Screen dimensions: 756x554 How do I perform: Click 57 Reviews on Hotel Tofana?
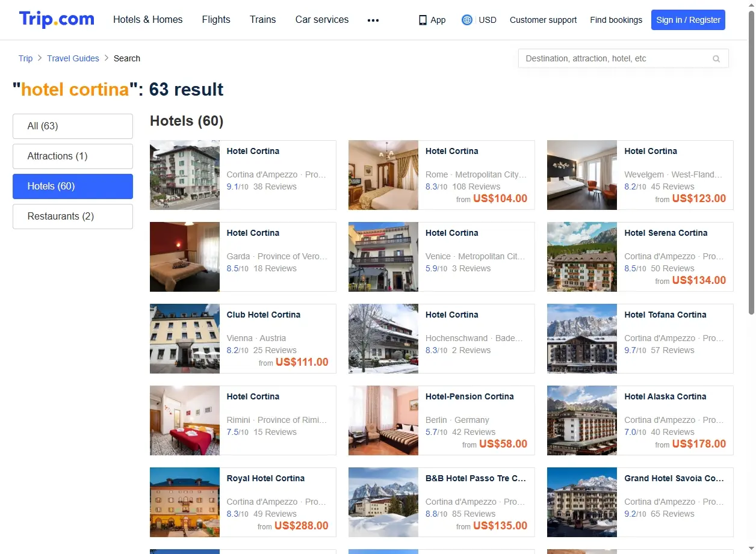672,350
